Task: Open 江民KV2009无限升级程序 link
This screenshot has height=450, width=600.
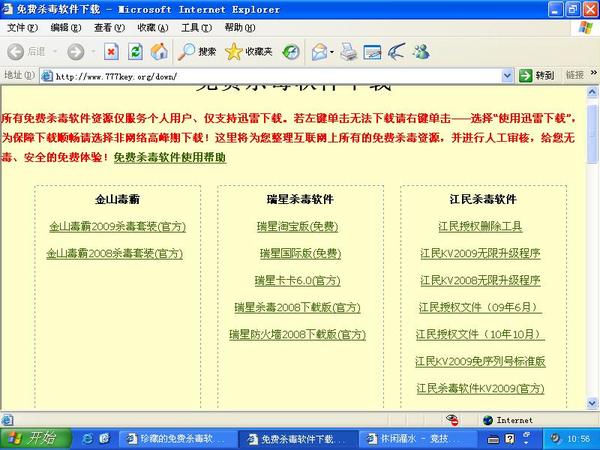Action: (480, 253)
